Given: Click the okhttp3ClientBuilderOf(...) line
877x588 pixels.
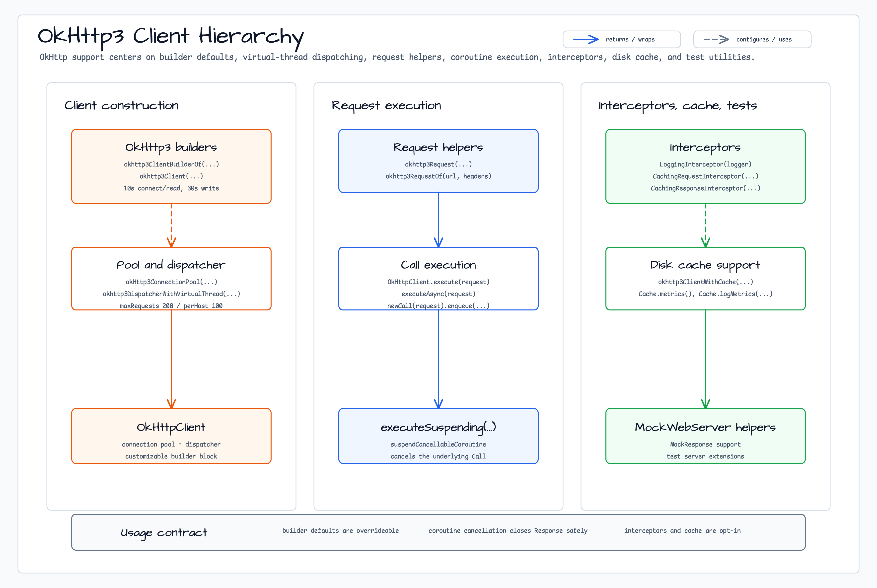Looking at the screenshot, I should point(171,164).
